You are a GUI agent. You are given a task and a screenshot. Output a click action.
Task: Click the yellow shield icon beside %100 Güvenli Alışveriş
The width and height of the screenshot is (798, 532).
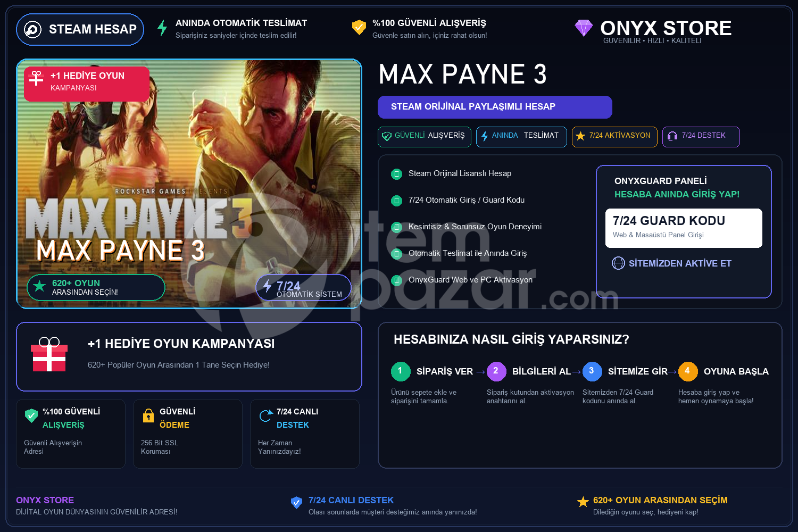coord(359,27)
